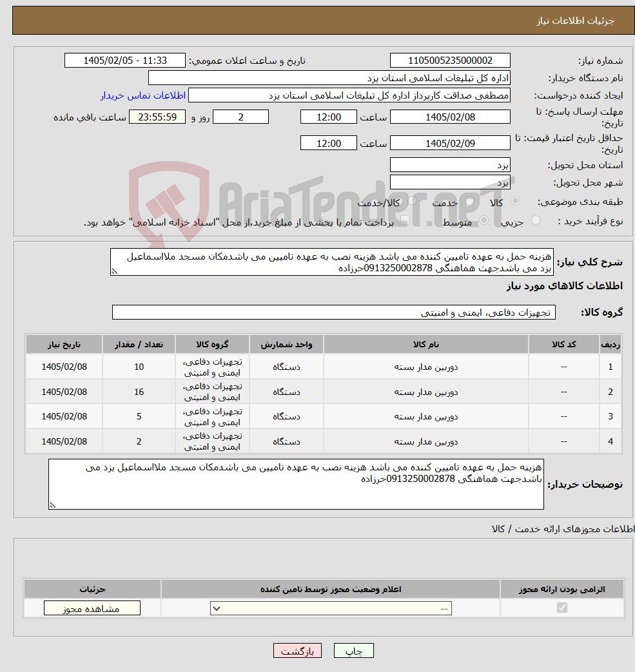Click the جزئیات اطلاعات نیاز page title
Image resolution: width=635 pixels, height=672 pixels.
576,21
